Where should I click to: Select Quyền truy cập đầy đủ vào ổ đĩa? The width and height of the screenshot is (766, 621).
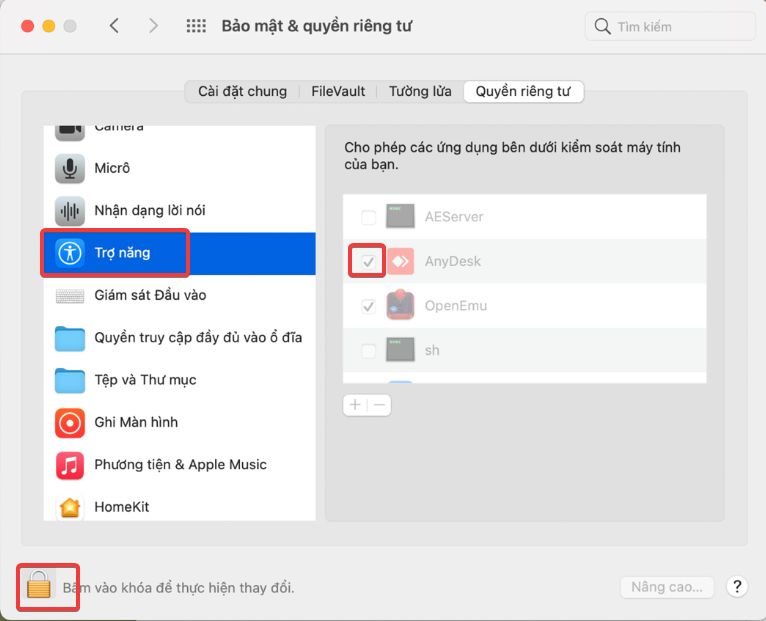pos(197,338)
